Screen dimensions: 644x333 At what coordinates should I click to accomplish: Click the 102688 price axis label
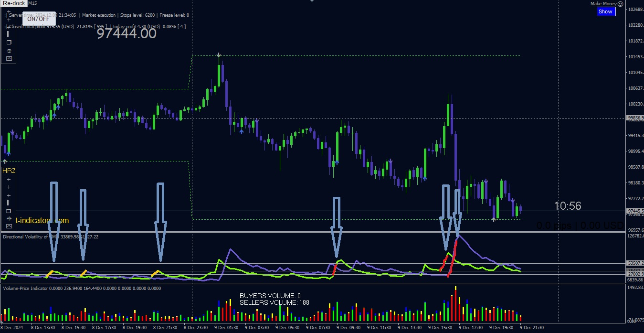coord(636,10)
